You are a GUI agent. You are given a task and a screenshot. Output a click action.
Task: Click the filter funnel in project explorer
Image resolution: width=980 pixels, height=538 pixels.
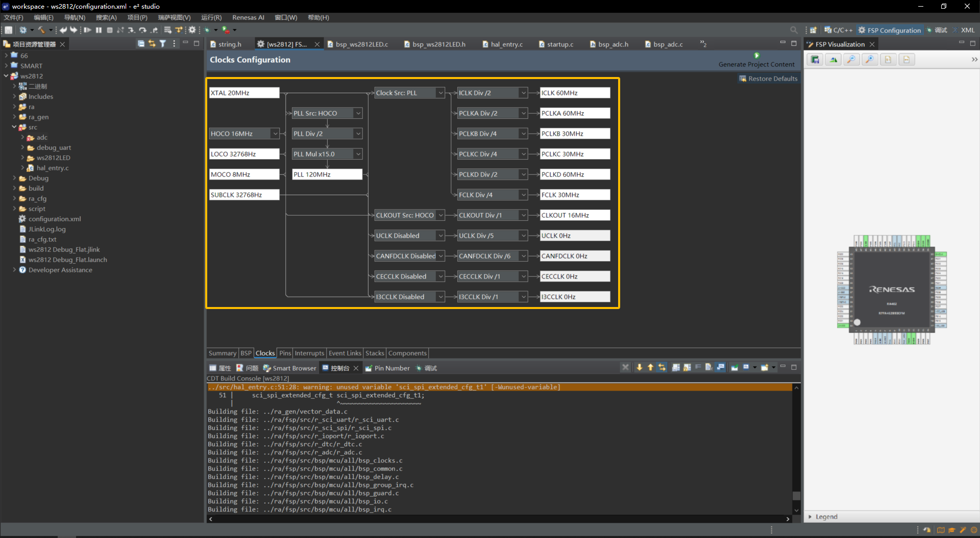(163, 44)
